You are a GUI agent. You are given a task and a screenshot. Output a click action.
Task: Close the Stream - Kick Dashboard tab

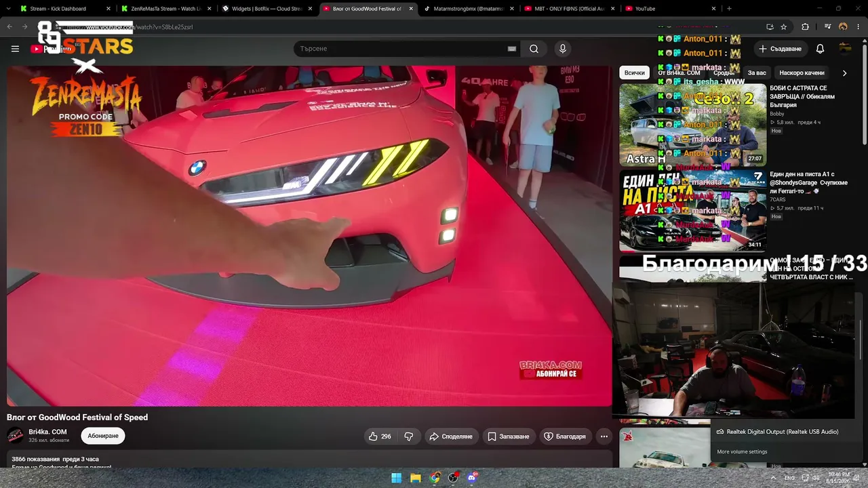(108, 9)
